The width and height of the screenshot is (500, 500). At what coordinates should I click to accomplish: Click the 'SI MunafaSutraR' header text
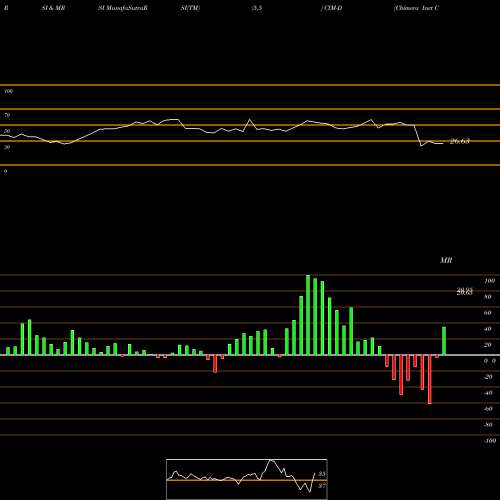[x=123, y=8]
